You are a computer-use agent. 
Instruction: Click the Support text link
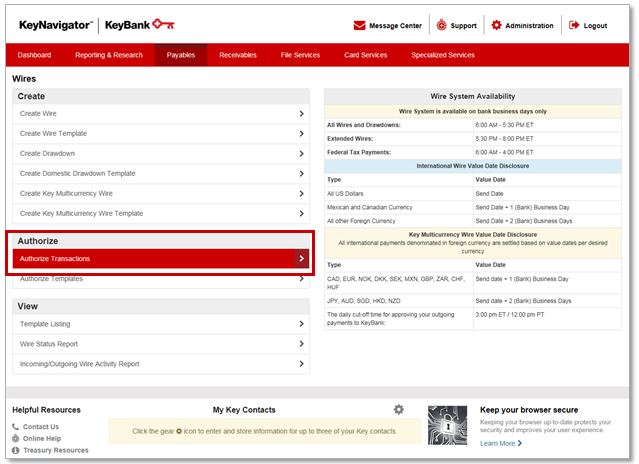pos(463,26)
